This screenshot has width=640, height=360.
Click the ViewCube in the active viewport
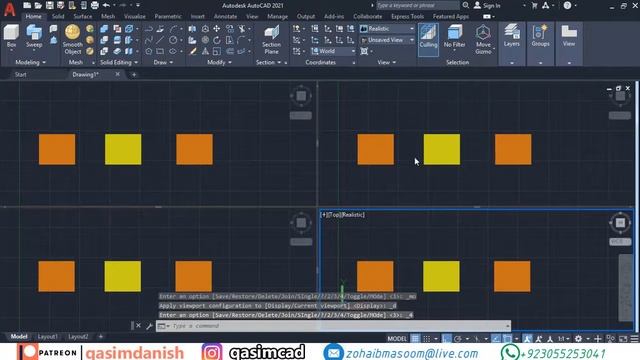click(x=620, y=222)
